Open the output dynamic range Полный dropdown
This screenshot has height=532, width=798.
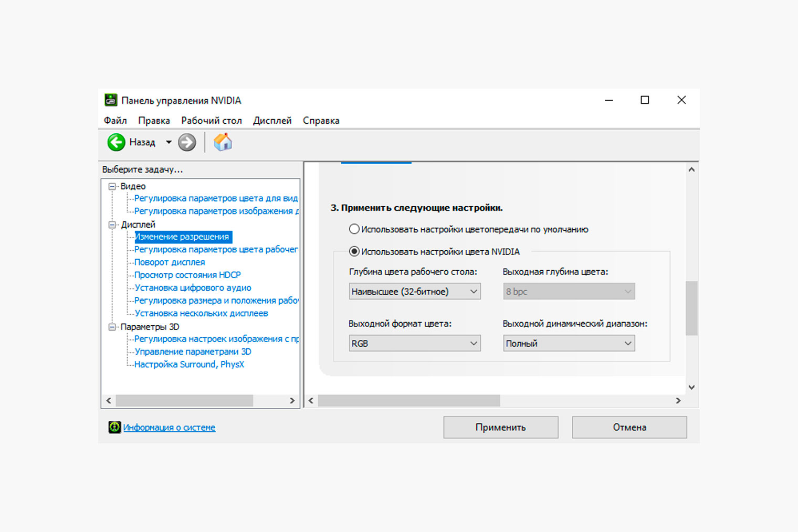coord(569,343)
